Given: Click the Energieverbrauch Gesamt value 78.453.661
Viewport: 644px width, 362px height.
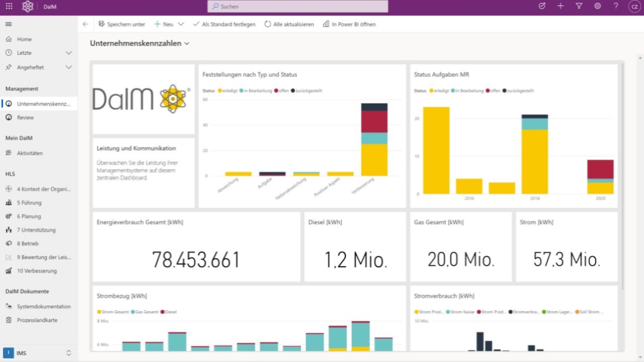Looking at the screenshot, I should tap(196, 260).
